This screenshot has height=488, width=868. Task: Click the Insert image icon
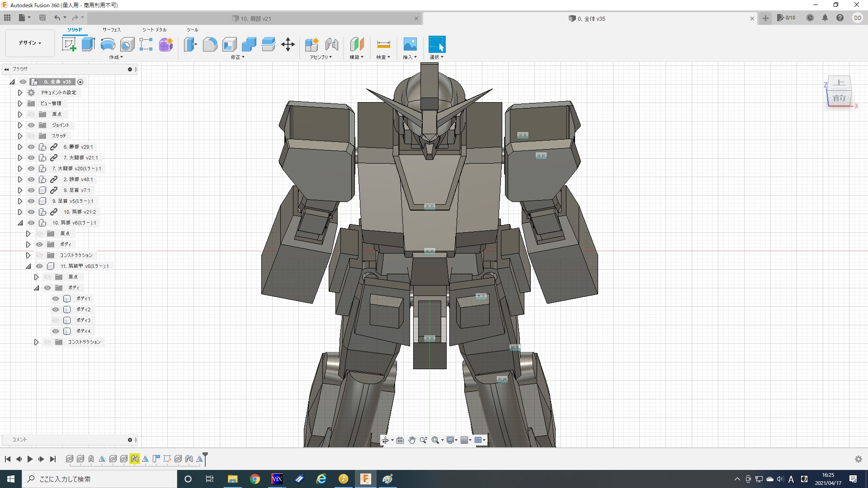(410, 44)
